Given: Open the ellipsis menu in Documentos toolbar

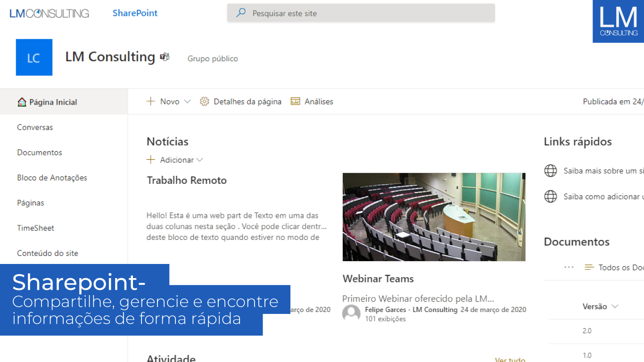Looking at the screenshot, I should point(569,267).
